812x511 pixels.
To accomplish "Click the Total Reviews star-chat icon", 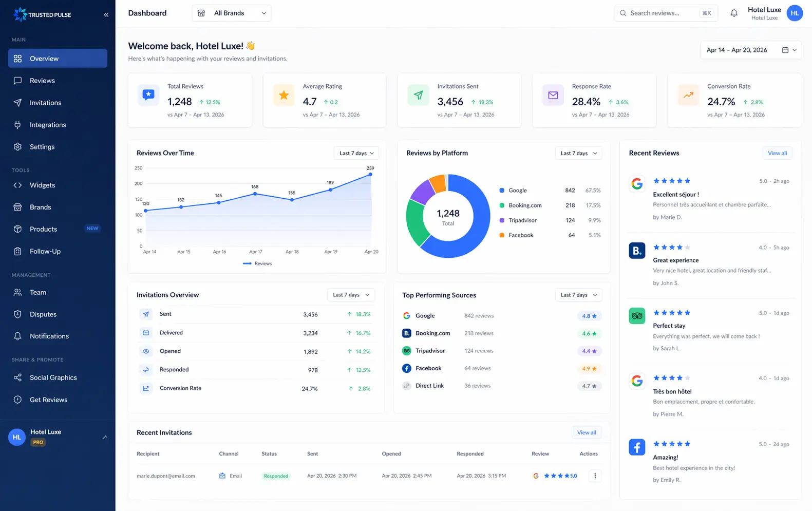I will (x=148, y=95).
